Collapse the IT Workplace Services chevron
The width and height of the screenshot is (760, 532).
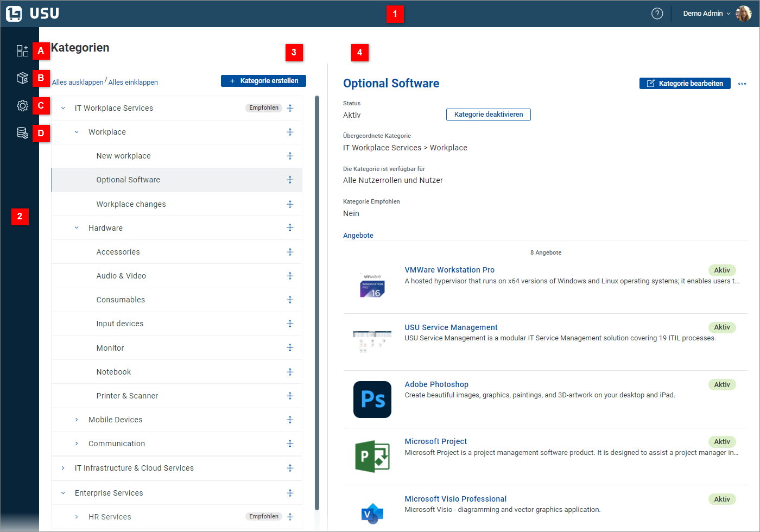(63, 107)
